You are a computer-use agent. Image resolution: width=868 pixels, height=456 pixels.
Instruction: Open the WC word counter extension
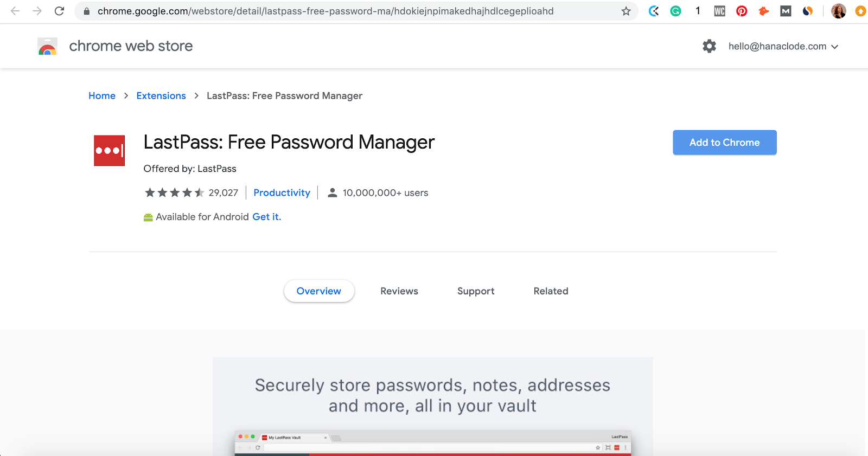tap(719, 11)
